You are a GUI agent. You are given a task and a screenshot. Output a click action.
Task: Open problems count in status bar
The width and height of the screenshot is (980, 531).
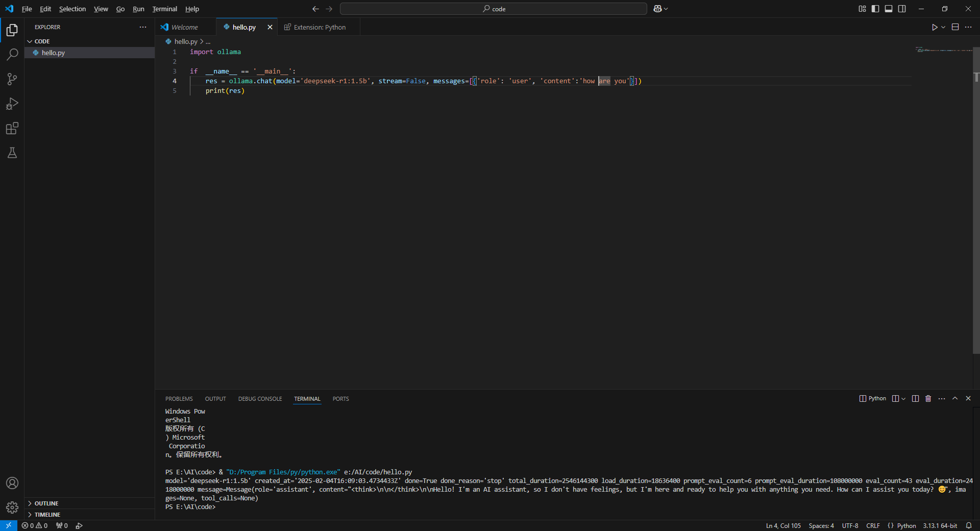[x=35, y=525]
